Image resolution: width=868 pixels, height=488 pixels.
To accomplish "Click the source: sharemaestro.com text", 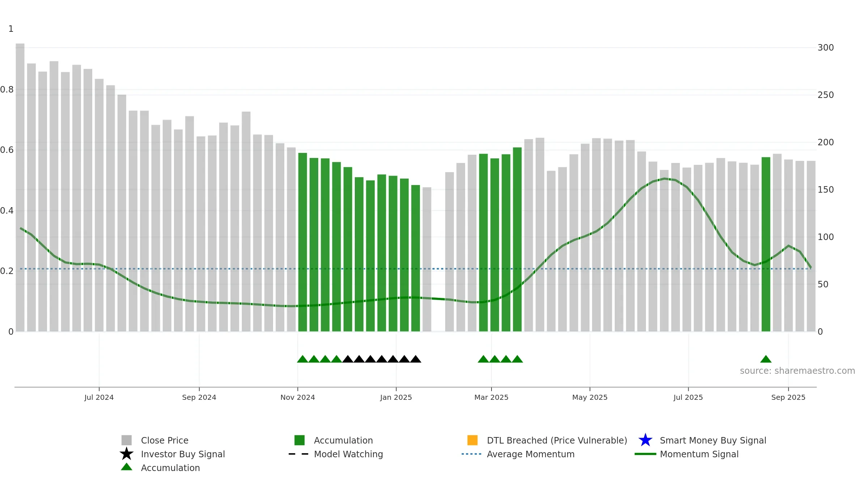I will [x=797, y=371].
